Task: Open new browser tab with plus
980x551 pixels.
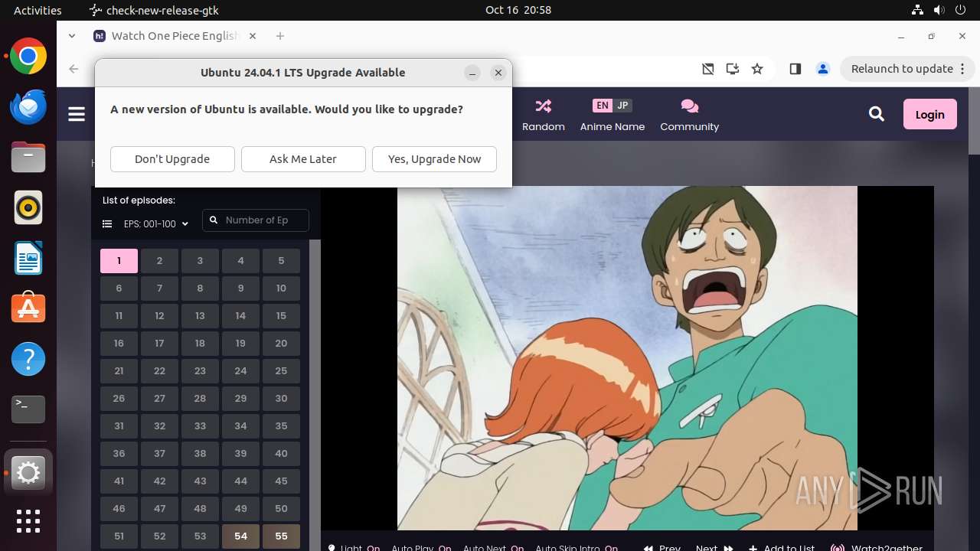Action: point(280,36)
